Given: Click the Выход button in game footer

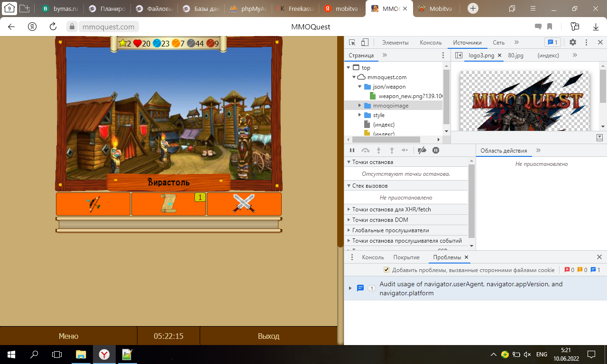Looking at the screenshot, I should (268, 336).
